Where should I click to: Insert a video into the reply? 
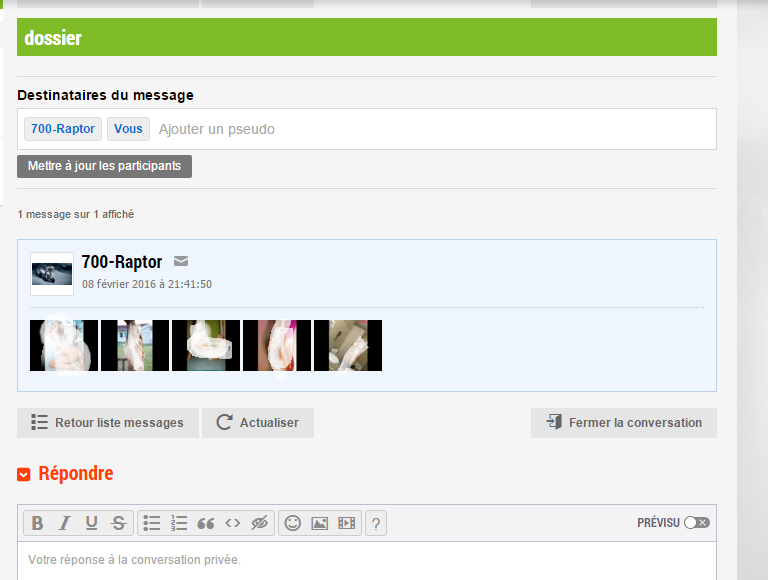[347, 523]
